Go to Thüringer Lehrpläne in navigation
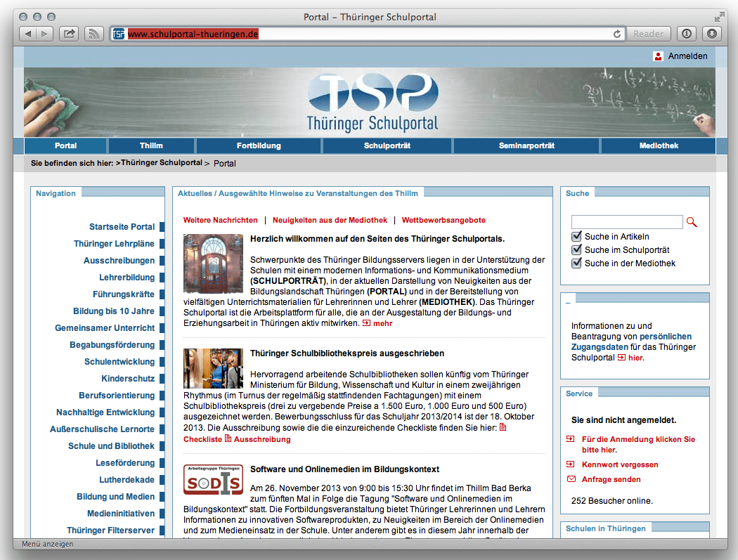This screenshot has height=560, width=738. coord(114,244)
